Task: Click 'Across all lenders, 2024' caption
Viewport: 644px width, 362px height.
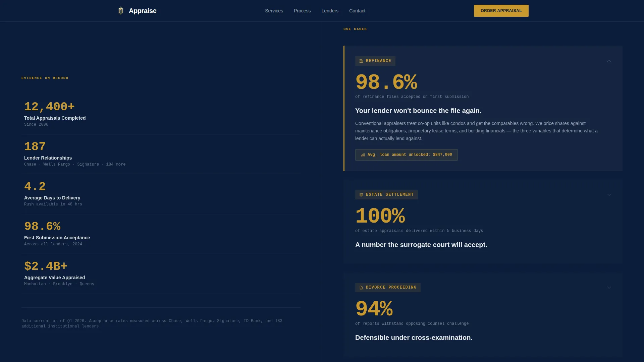Action: 53,244
